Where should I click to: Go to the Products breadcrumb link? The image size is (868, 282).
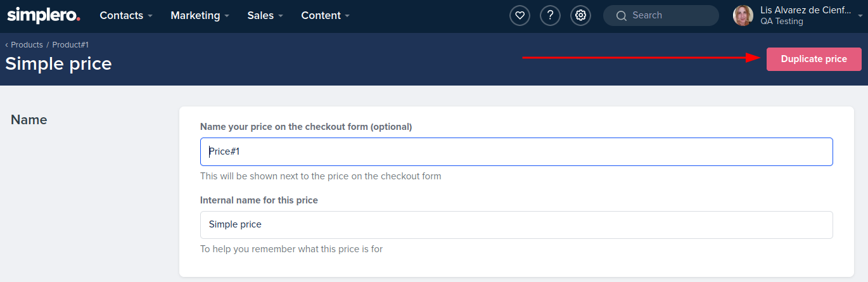(27, 45)
